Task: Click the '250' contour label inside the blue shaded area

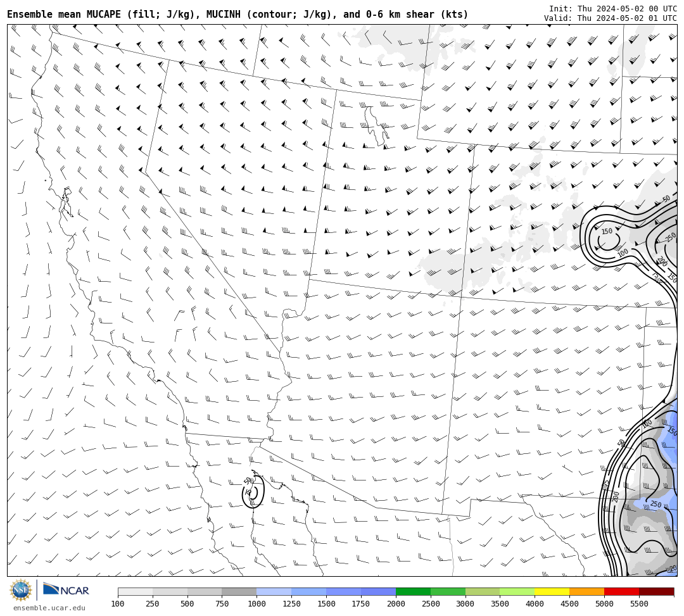Action: tap(655, 505)
